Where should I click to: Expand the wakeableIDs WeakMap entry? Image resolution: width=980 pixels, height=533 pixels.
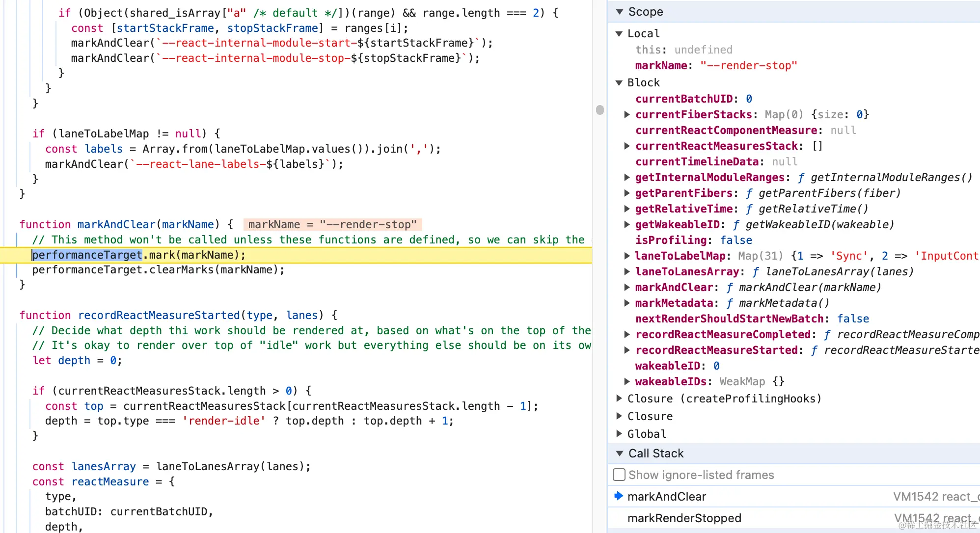627,381
